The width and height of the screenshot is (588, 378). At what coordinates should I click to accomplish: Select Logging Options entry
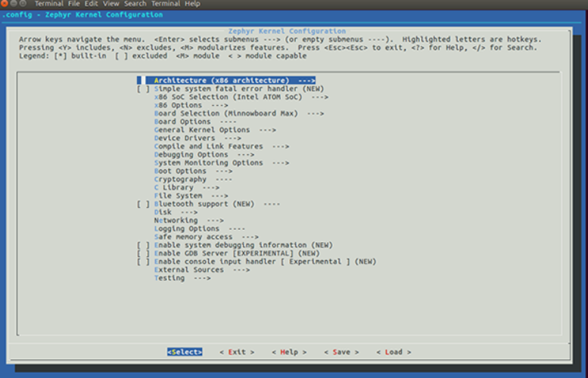tap(200, 229)
